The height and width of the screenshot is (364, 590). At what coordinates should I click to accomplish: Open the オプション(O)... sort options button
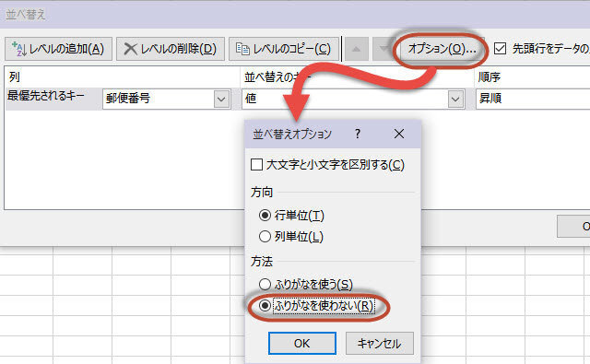click(x=442, y=49)
